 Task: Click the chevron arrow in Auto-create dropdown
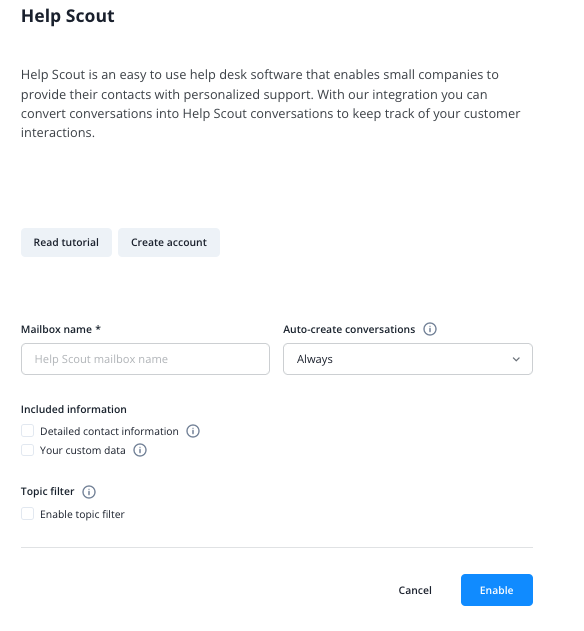pos(516,359)
